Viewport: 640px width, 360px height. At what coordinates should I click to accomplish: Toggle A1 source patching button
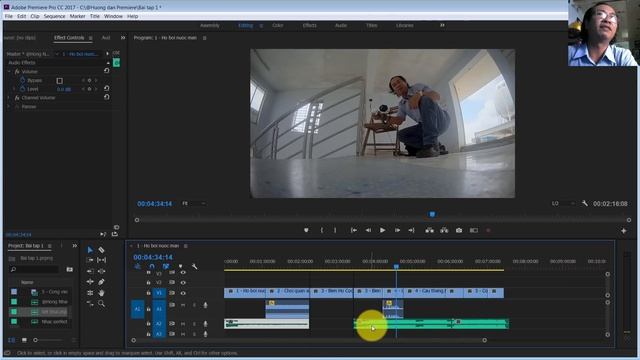tap(137, 309)
